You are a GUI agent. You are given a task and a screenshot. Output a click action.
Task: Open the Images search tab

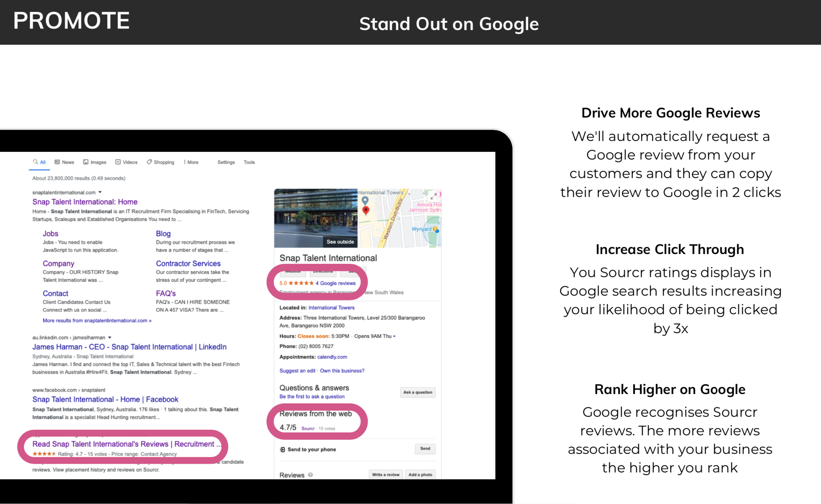tap(95, 162)
